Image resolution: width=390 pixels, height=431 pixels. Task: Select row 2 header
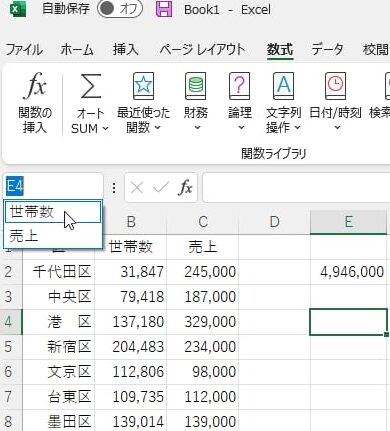point(11,272)
